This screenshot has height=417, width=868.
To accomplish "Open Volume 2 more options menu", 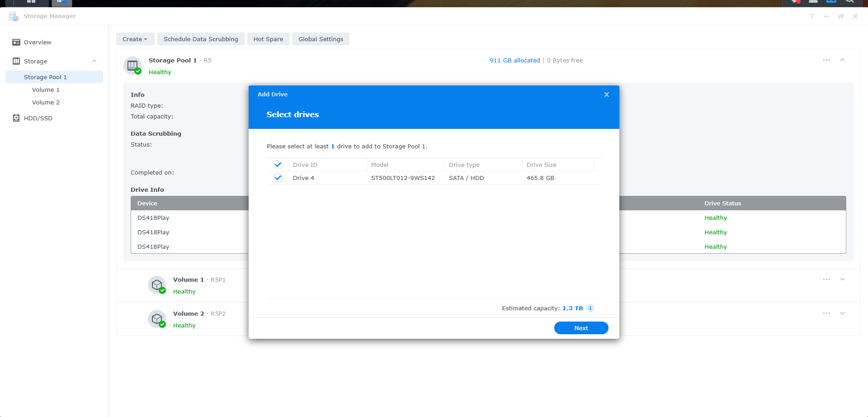I will (826, 313).
